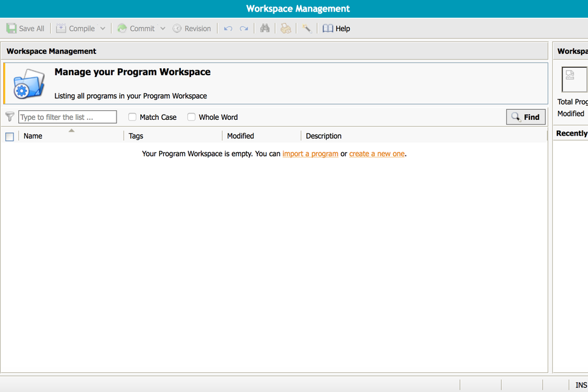This screenshot has width=588, height=392.
Task: Sort the list by Modified column
Action: (241, 136)
